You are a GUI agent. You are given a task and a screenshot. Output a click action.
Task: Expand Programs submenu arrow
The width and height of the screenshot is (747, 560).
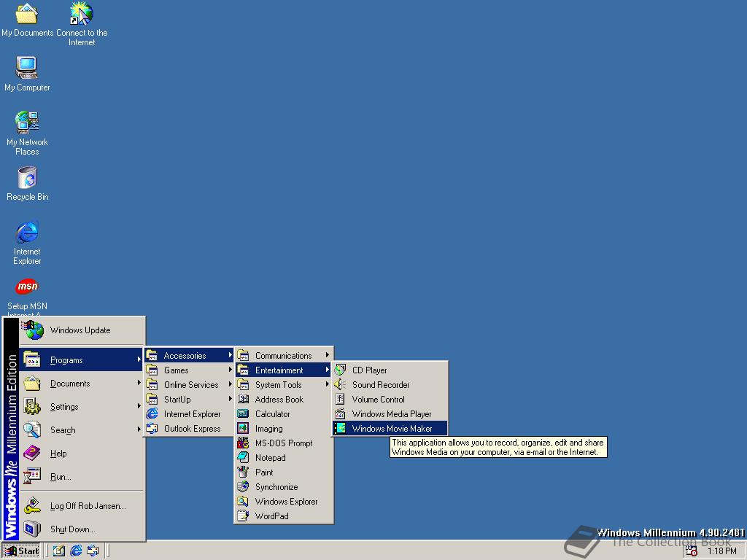139,359
